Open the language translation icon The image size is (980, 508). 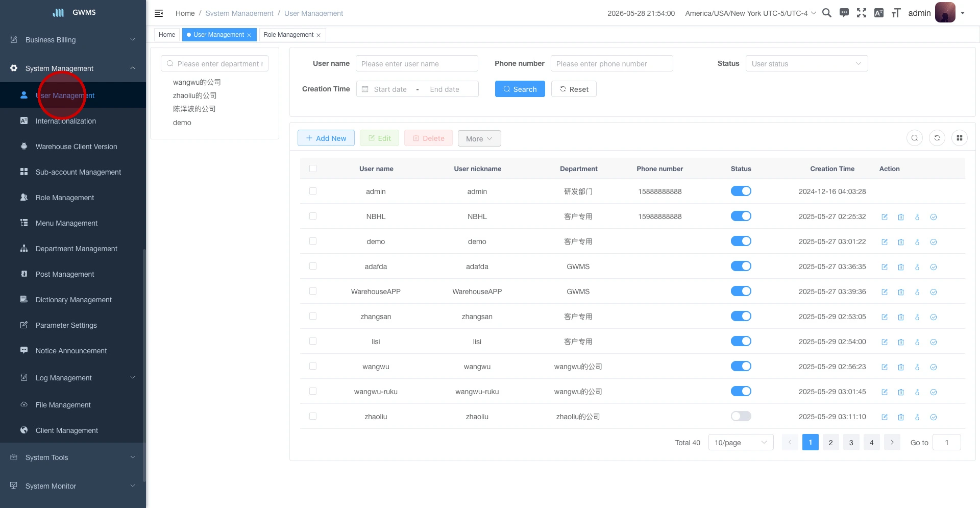879,13
